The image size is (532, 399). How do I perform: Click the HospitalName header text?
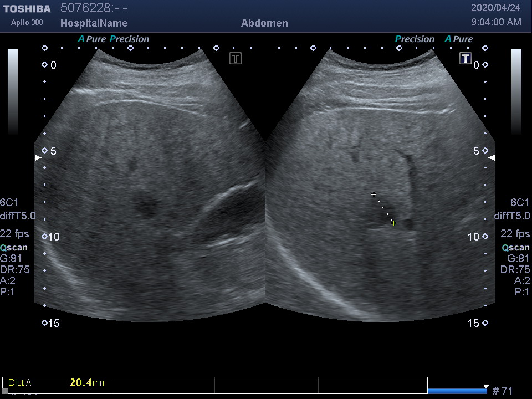click(94, 23)
